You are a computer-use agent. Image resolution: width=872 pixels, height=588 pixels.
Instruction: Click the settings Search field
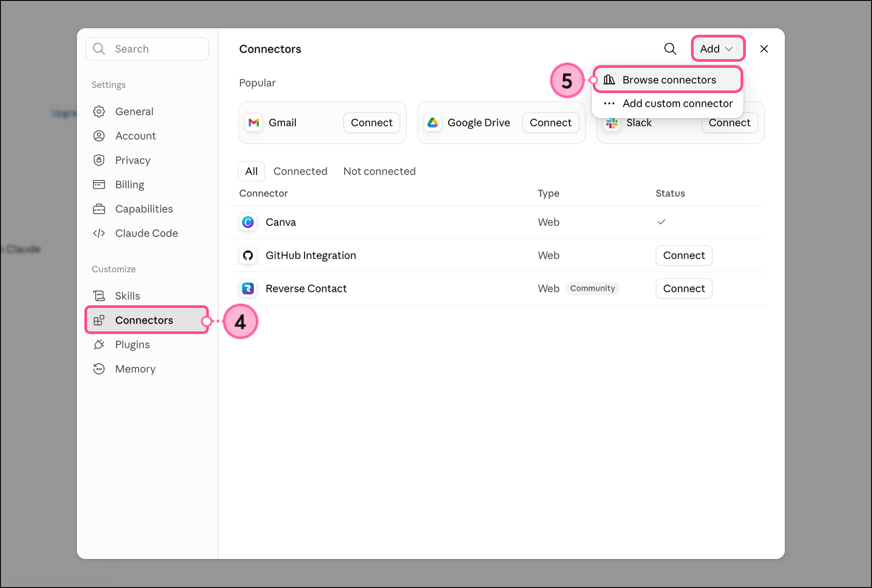(x=147, y=49)
